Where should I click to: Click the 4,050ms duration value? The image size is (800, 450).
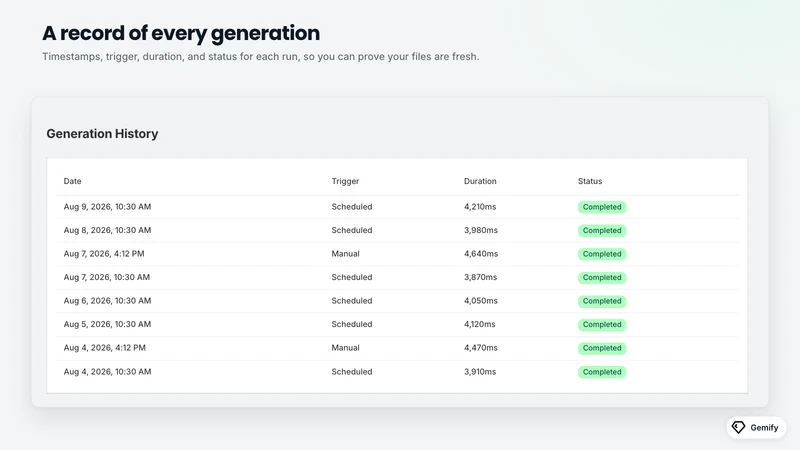pos(481,301)
